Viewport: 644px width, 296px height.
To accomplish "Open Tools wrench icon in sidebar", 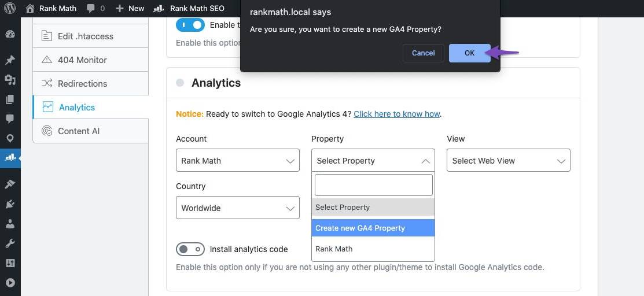I will coord(10,243).
